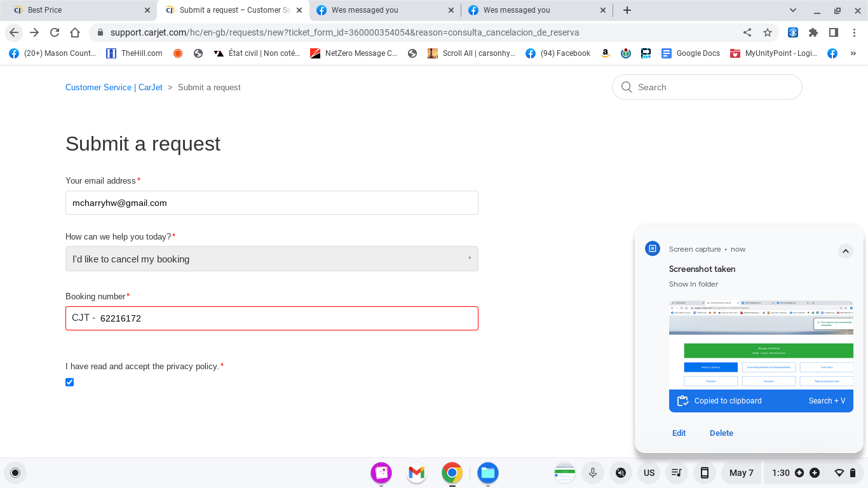Switch to the Best Price tab
Image resolution: width=868 pixels, height=488 pixels.
[76, 10]
